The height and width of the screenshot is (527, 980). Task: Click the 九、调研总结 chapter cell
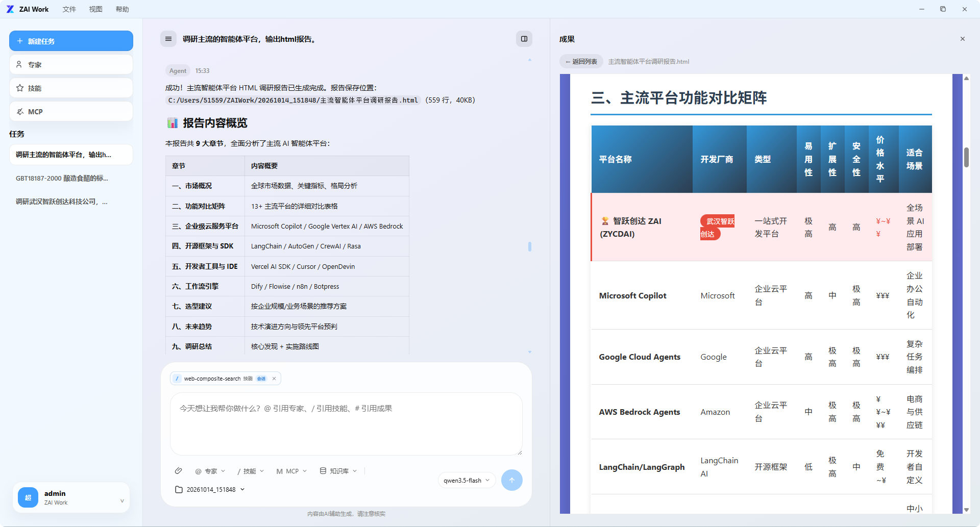coord(205,346)
